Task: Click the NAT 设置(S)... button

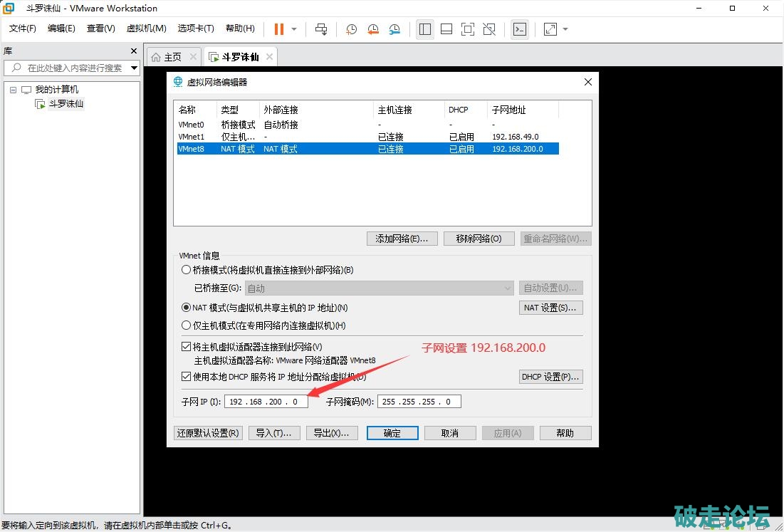Action: [550, 308]
